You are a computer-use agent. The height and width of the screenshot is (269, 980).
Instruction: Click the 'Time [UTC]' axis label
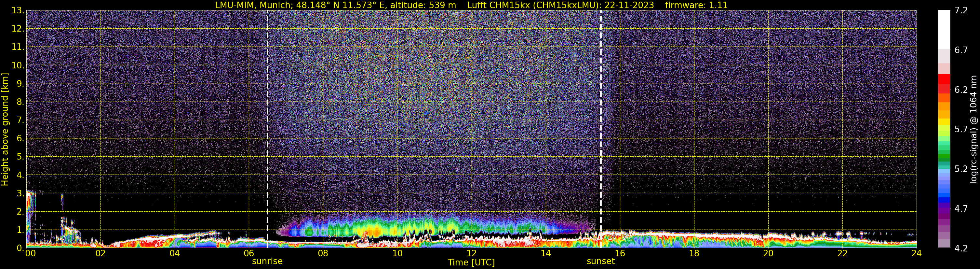pos(471,262)
